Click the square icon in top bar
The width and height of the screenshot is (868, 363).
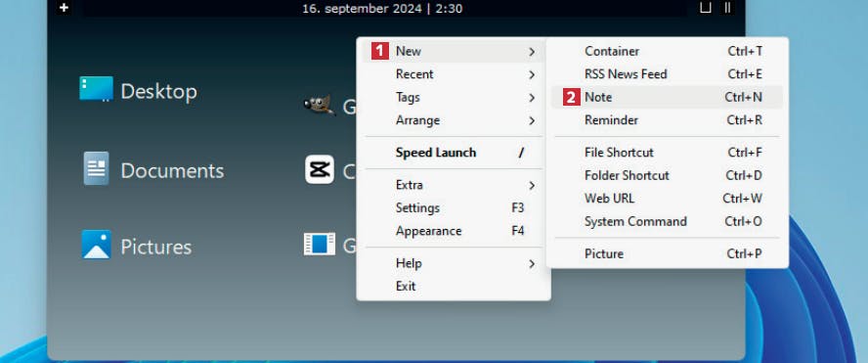point(706,7)
